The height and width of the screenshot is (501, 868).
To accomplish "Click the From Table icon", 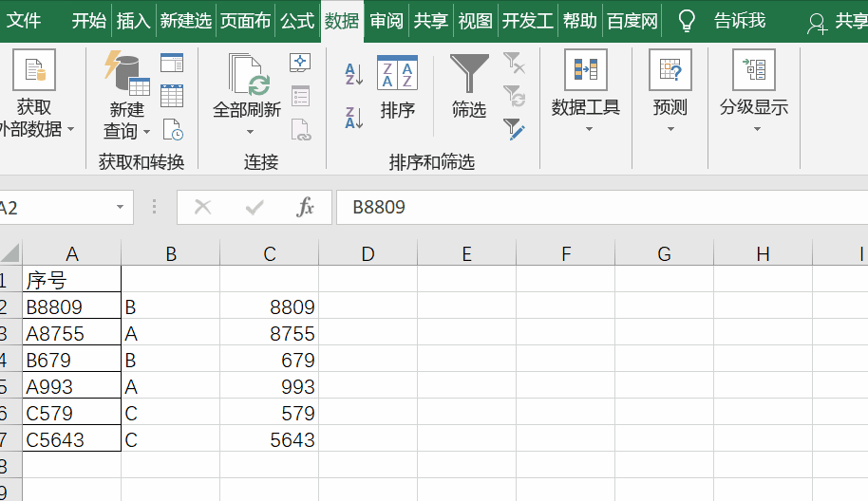I will [172, 96].
